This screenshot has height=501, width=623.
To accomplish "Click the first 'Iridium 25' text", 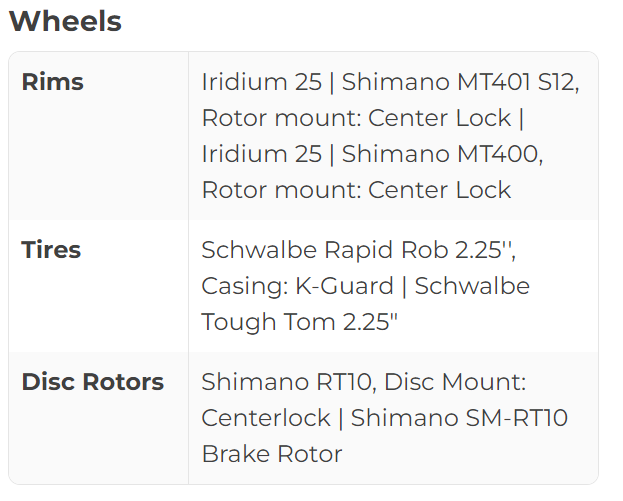I will pos(261,82).
